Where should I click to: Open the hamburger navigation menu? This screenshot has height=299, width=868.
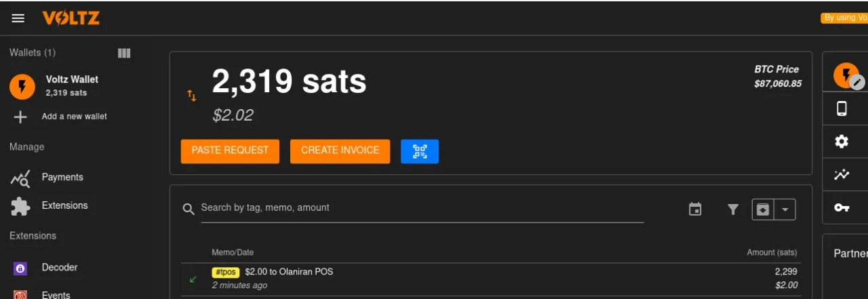click(x=18, y=18)
